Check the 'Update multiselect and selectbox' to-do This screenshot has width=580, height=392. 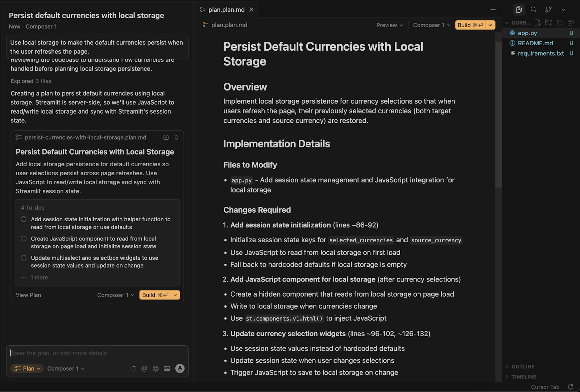pos(24,258)
